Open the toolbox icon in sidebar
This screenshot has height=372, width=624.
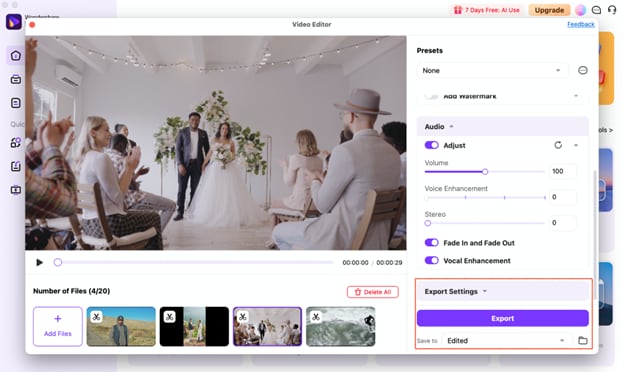coord(16,80)
